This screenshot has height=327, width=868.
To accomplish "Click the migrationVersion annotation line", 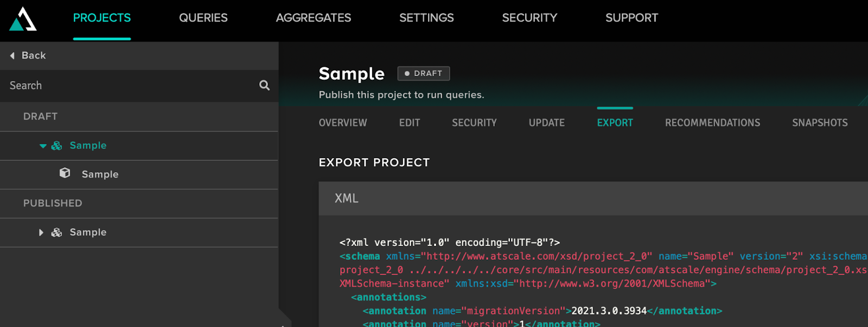I will click(x=542, y=311).
